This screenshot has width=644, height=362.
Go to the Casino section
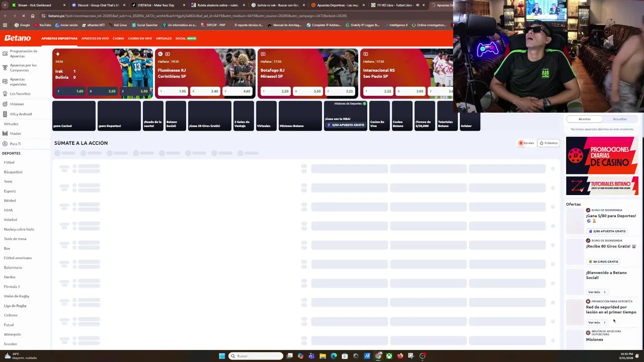pyautogui.click(x=118, y=39)
